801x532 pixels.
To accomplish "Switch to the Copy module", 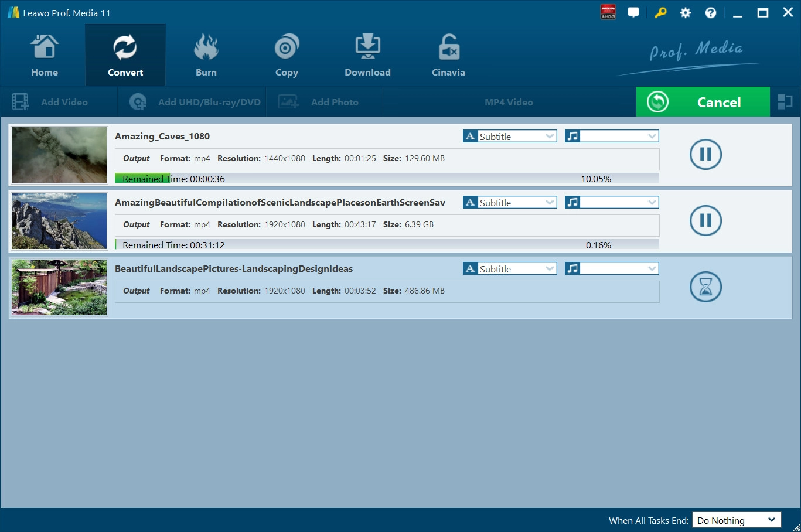I will point(287,56).
